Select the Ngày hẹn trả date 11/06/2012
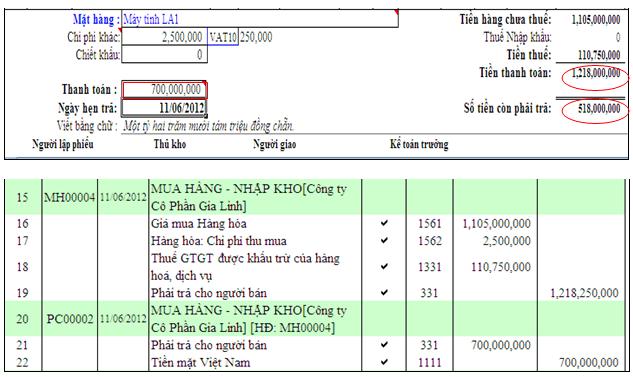 click(x=164, y=108)
